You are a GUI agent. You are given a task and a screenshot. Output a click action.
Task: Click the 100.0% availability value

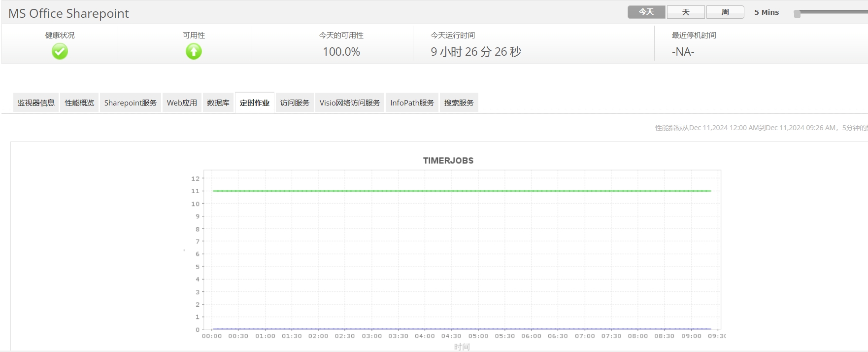(x=341, y=52)
